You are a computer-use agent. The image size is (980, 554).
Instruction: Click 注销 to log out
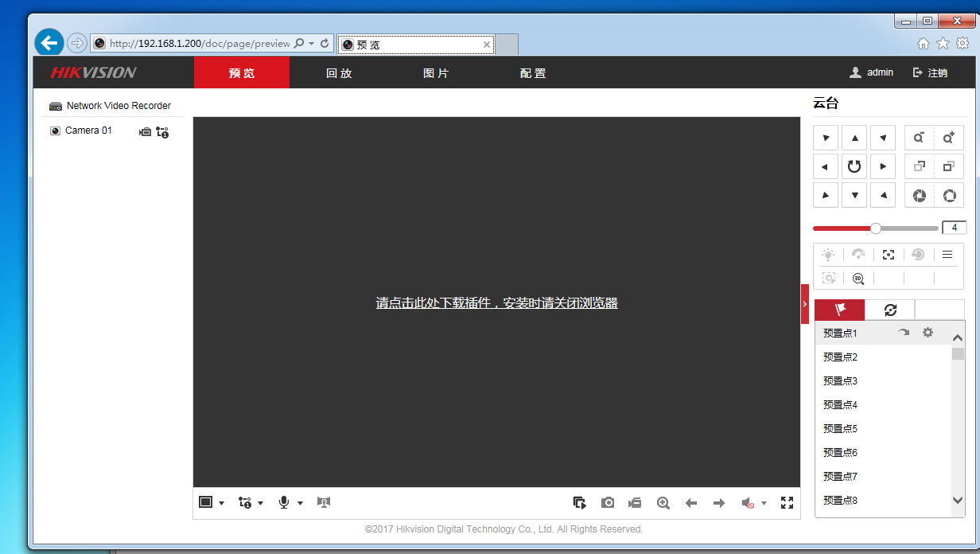pyautogui.click(x=930, y=72)
